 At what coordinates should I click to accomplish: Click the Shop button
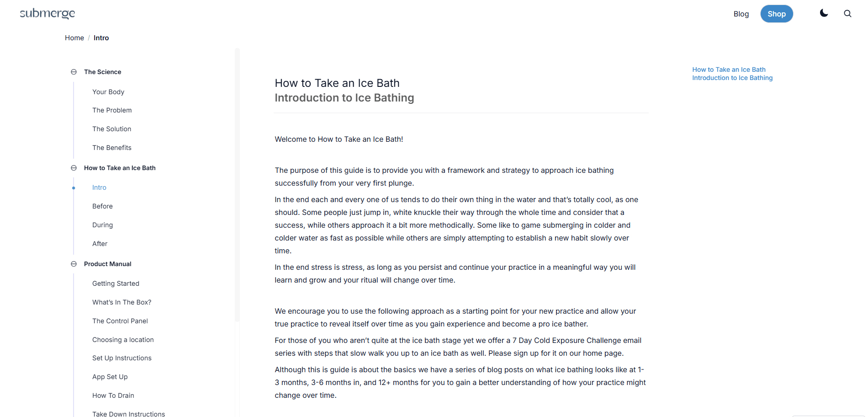[x=776, y=14]
